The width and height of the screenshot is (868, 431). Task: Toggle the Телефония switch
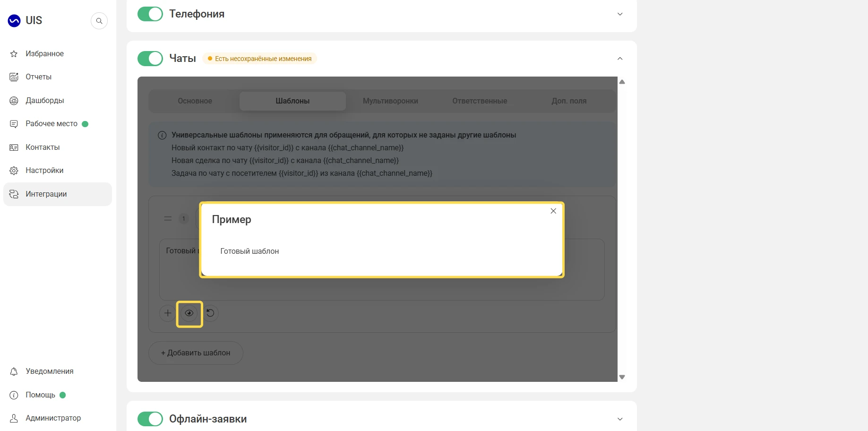tap(150, 14)
